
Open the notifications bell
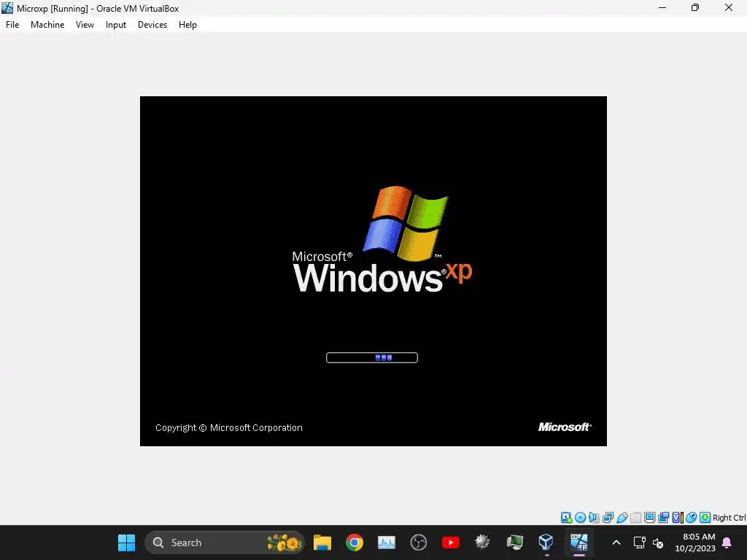[x=727, y=542]
